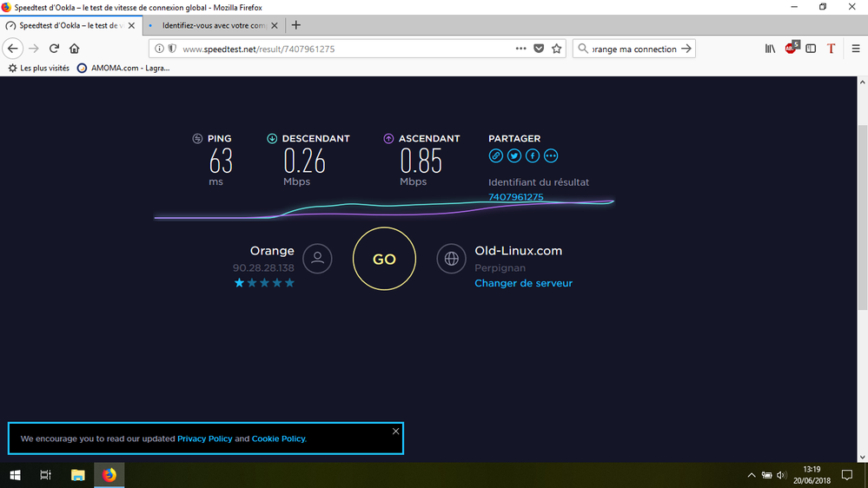This screenshot has height=488, width=868.
Task: Share the result on Twitter
Action: [514, 156]
